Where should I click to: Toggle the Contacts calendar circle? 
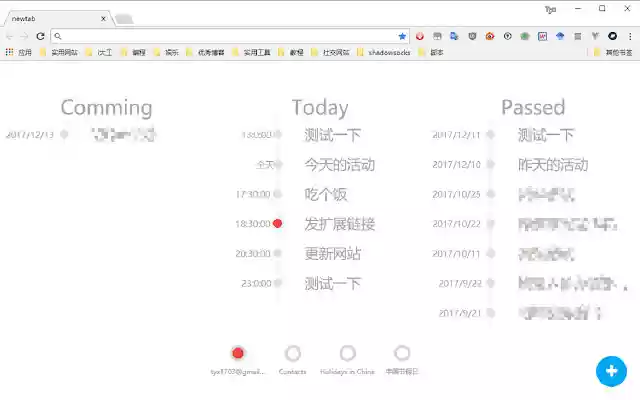pyautogui.click(x=293, y=353)
